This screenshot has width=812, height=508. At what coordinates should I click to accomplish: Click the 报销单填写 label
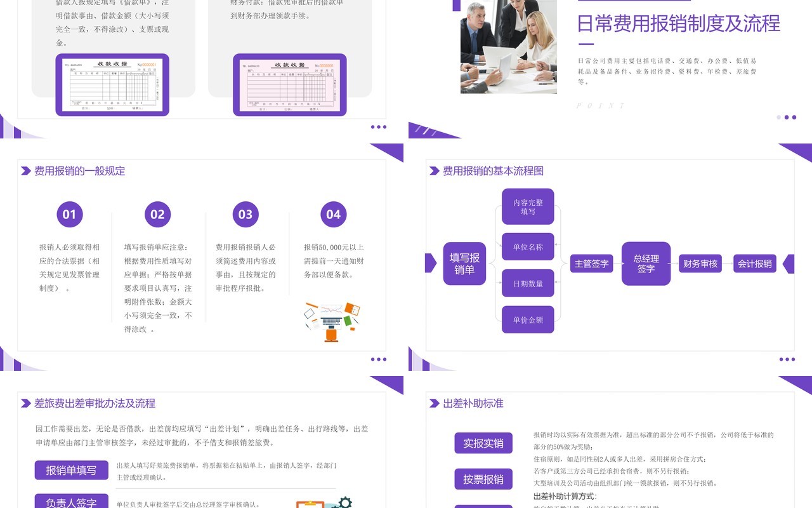click(72, 471)
